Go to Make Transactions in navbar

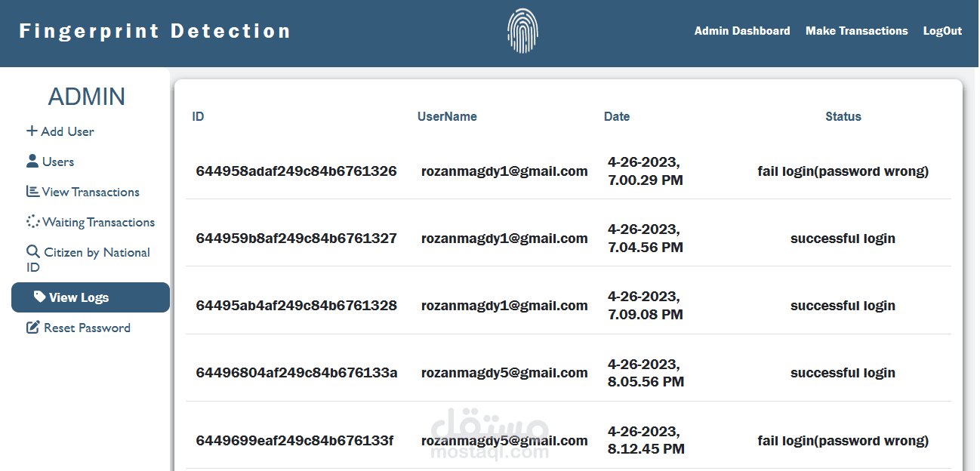(856, 31)
